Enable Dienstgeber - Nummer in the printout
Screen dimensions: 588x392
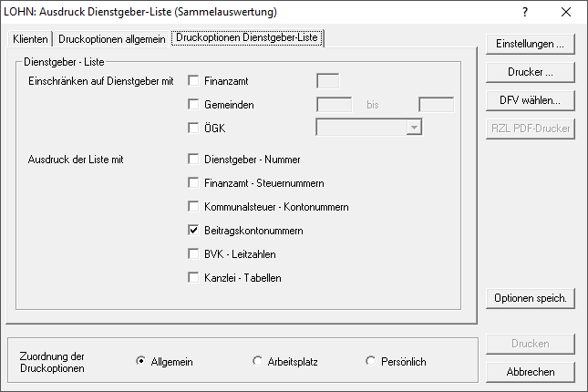point(193,160)
